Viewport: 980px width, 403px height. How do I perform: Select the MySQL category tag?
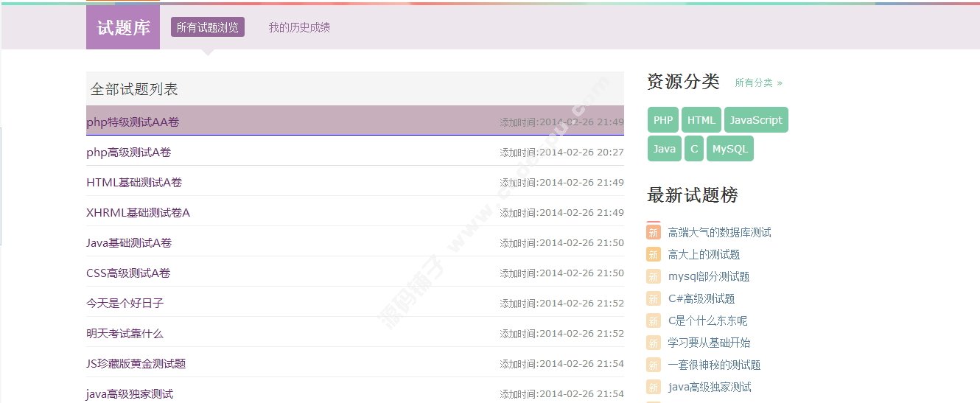(x=730, y=148)
